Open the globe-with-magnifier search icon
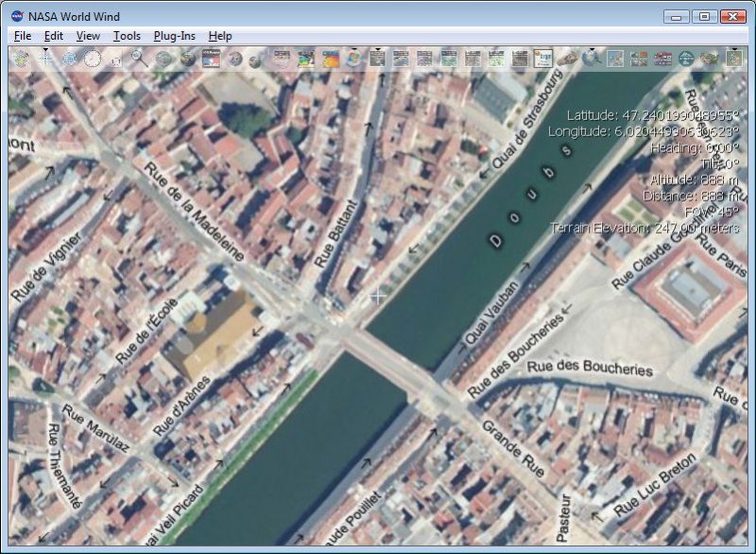 pyautogui.click(x=592, y=60)
